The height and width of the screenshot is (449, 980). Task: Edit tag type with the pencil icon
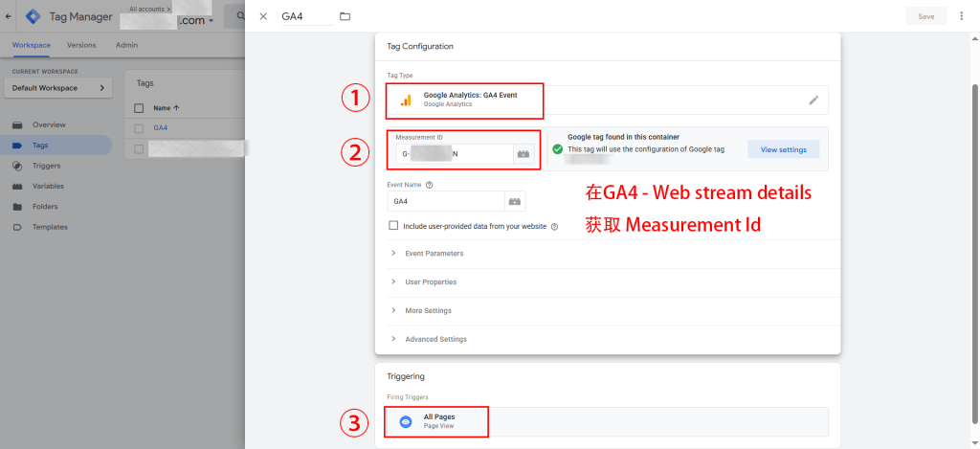pyautogui.click(x=813, y=101)
